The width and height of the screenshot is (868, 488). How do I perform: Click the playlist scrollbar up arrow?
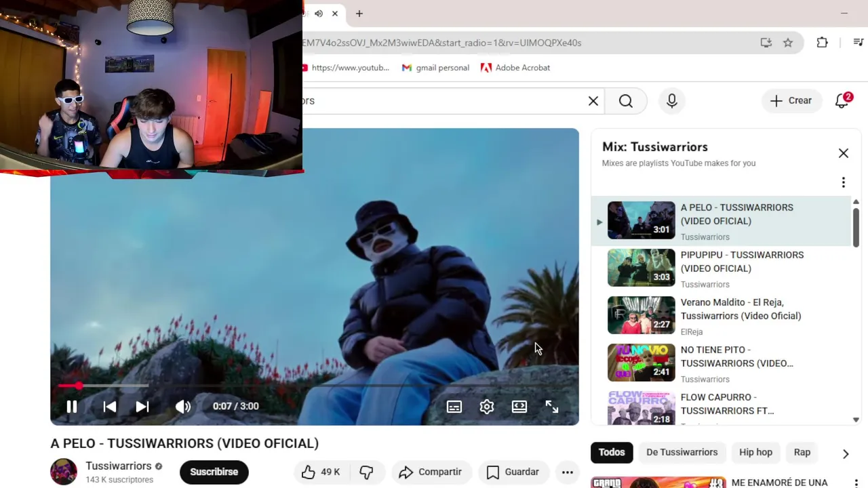856,202
